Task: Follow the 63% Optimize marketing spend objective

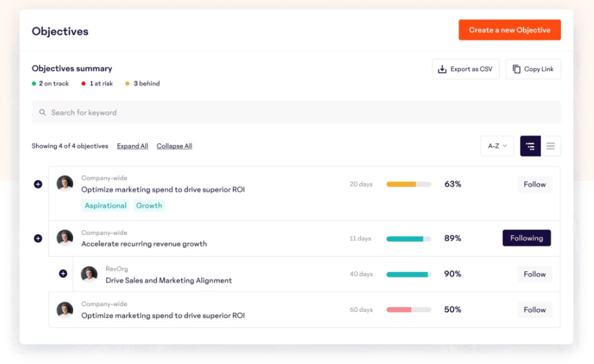Action: [x=534, y=184]
